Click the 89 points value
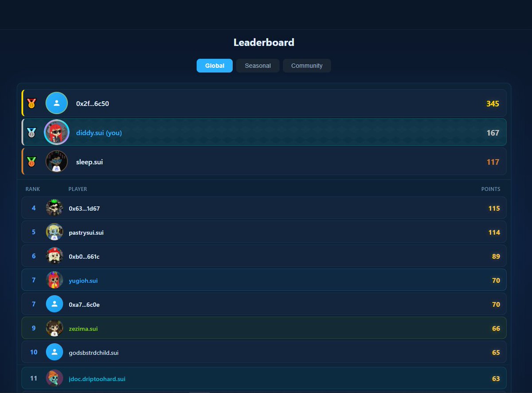 [x=496, y=257]
